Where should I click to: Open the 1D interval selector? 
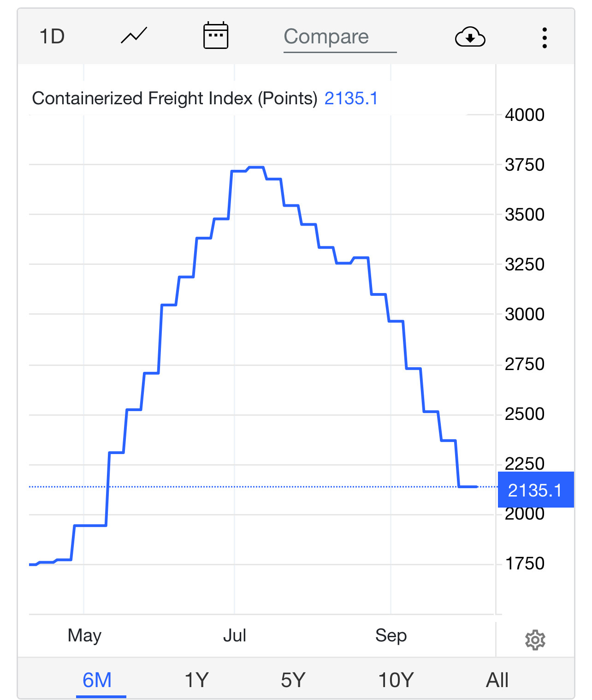(x=52, y=36)
